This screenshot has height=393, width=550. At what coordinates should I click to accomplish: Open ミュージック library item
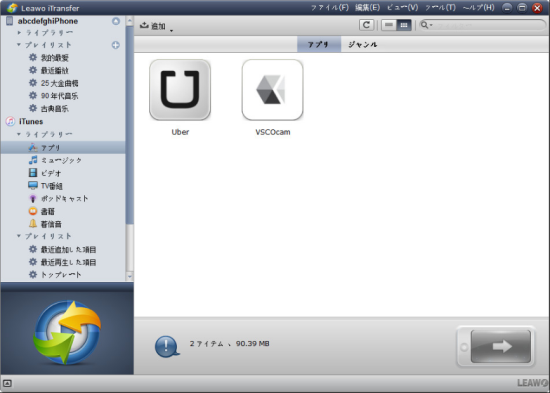point(61,160)
